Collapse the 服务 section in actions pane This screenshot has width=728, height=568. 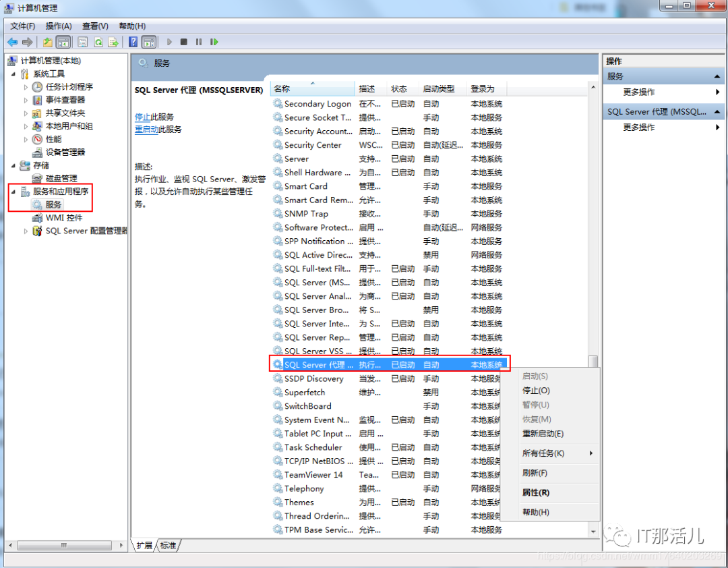(x=717, y=76)
